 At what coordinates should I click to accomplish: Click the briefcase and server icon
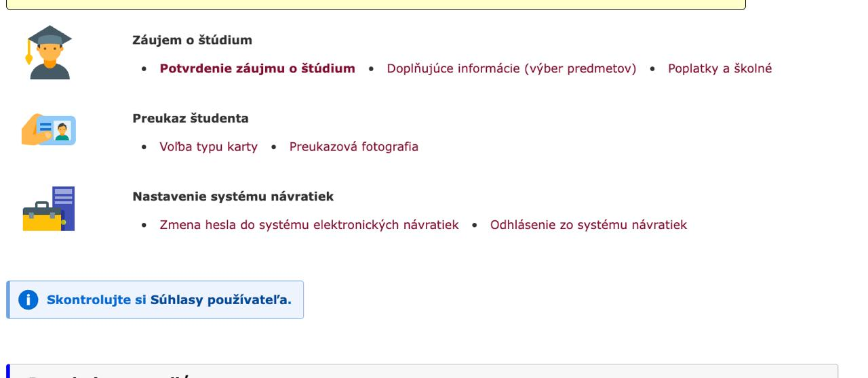[x=48, y=209]
